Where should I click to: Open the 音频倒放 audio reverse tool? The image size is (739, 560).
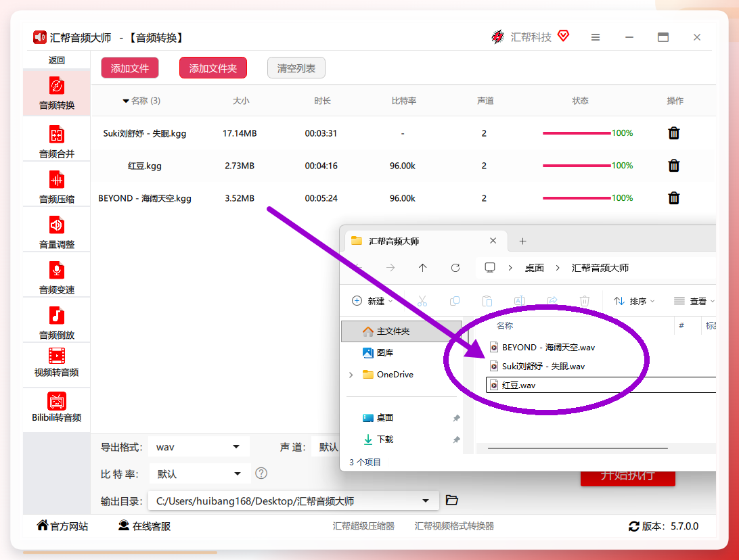[x=57, y=322]
